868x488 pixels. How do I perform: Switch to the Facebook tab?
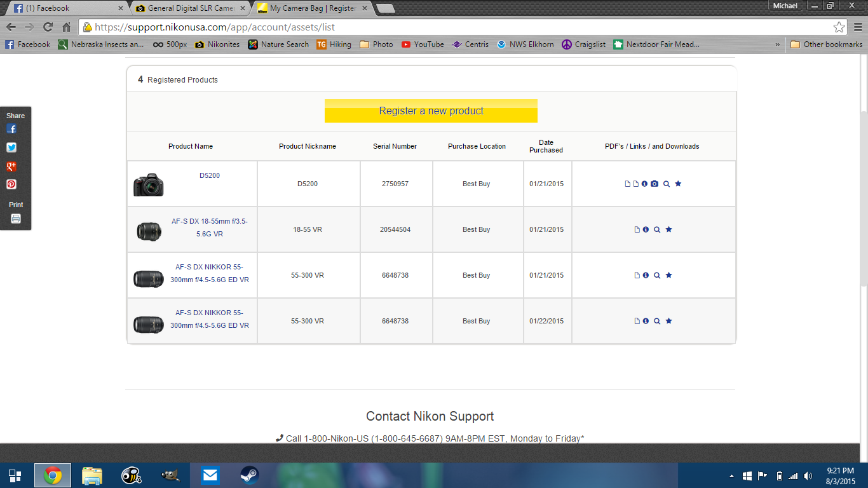point(67,8)
